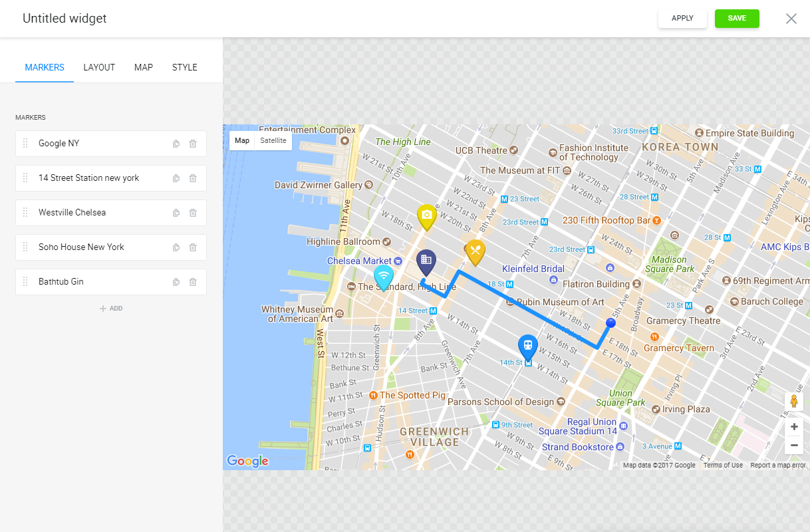
Task: Open the Bathtub Gin marker entry
Action: [x=111, y=282]
